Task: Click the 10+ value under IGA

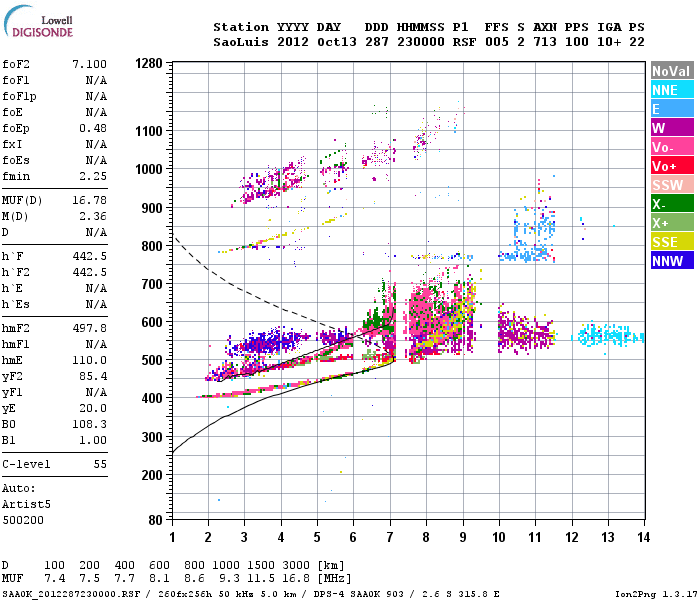Action: click(x=609, y=42)
